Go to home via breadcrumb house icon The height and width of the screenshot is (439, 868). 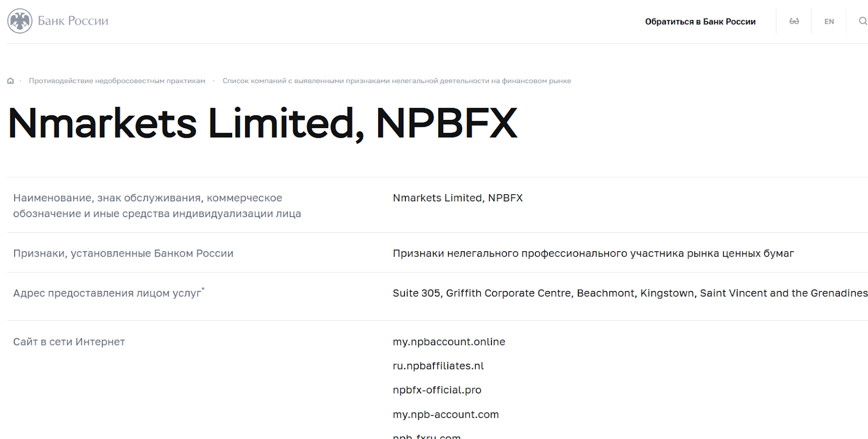10,81
